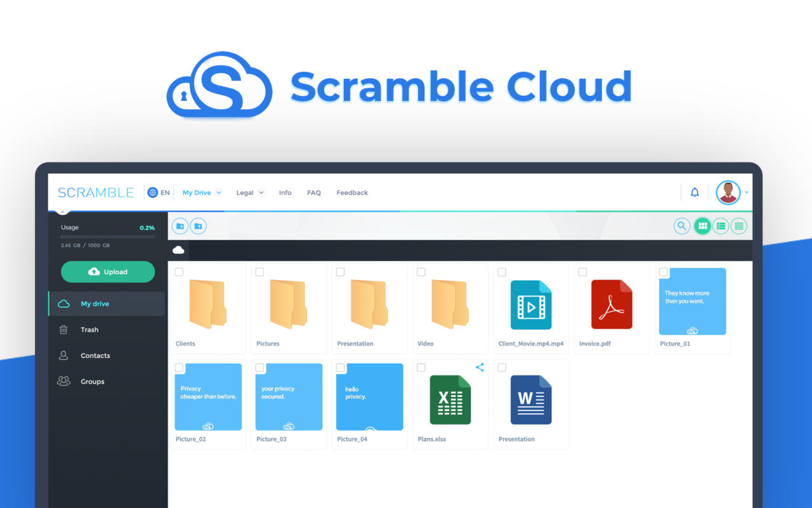
Task: Check the Picture_02 checkbox
Action: tap(179, 368)
